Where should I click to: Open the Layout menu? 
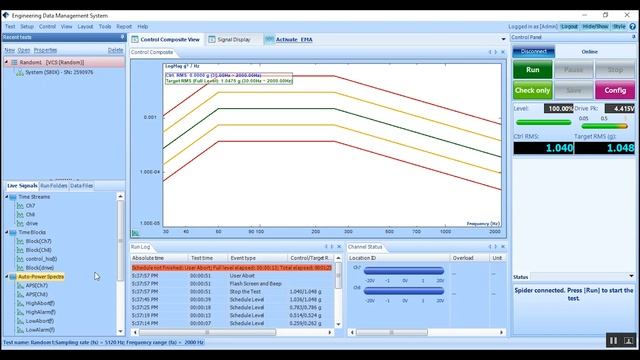point(85,27)
